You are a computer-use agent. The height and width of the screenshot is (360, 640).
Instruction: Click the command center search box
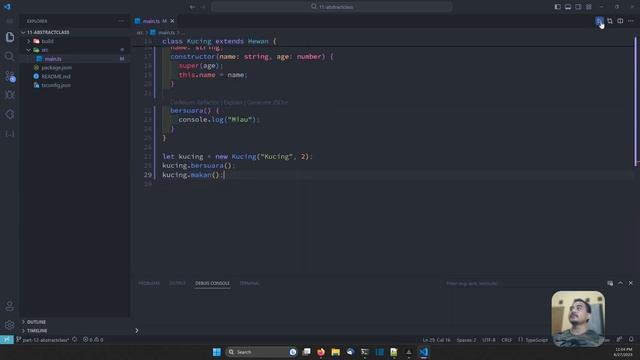[332, 7]
